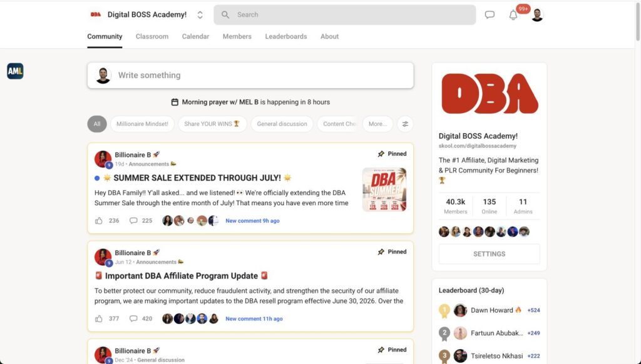The width and height of the screenshot is (641, 364).
Task: Filter posts by Share YOUR WINS
Action: (212, 124)
